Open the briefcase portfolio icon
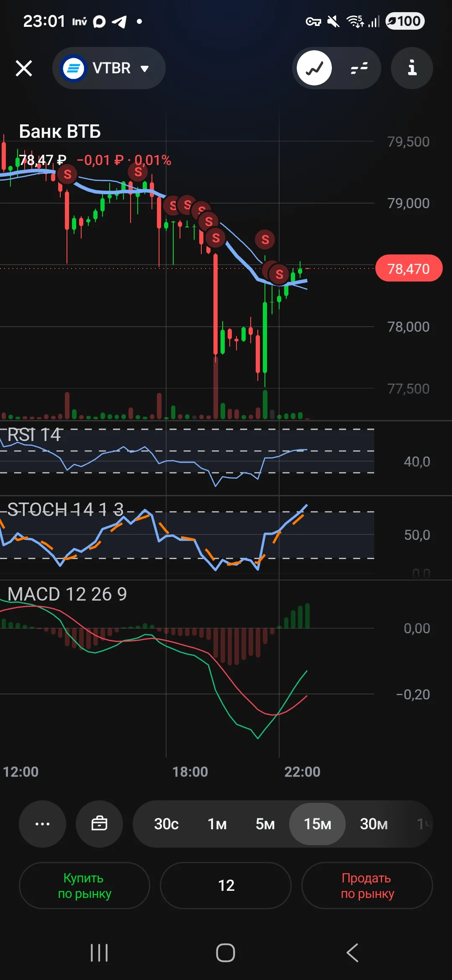The image size is (452, 980). [x=99, y=824]
